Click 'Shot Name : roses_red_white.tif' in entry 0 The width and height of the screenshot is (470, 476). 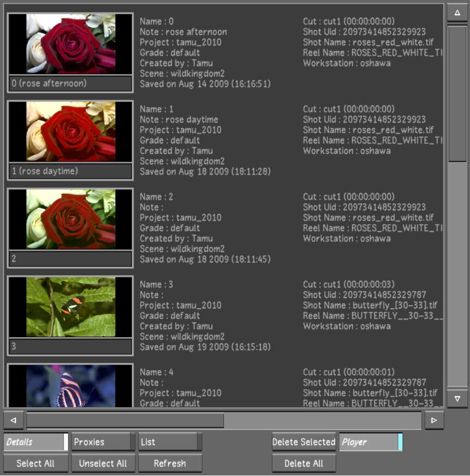[368, 43]
